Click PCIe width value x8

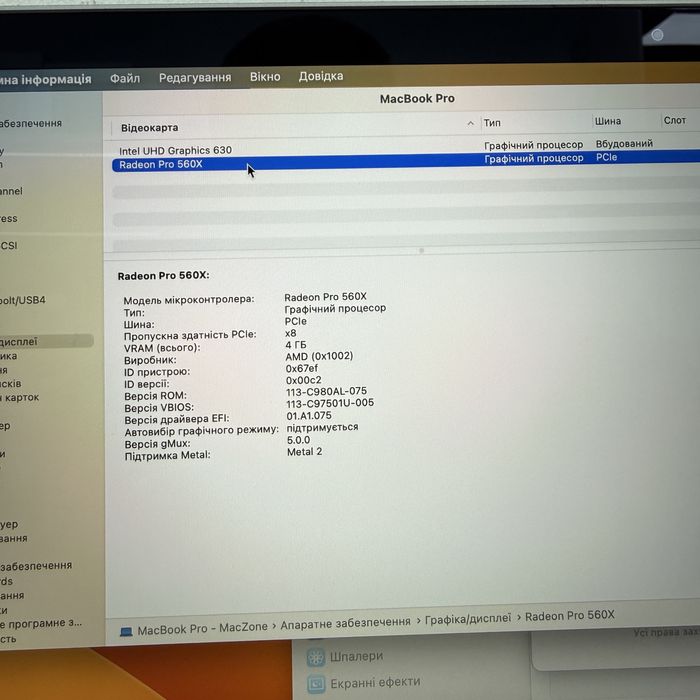pyautogui.click(x=290, y=333)
